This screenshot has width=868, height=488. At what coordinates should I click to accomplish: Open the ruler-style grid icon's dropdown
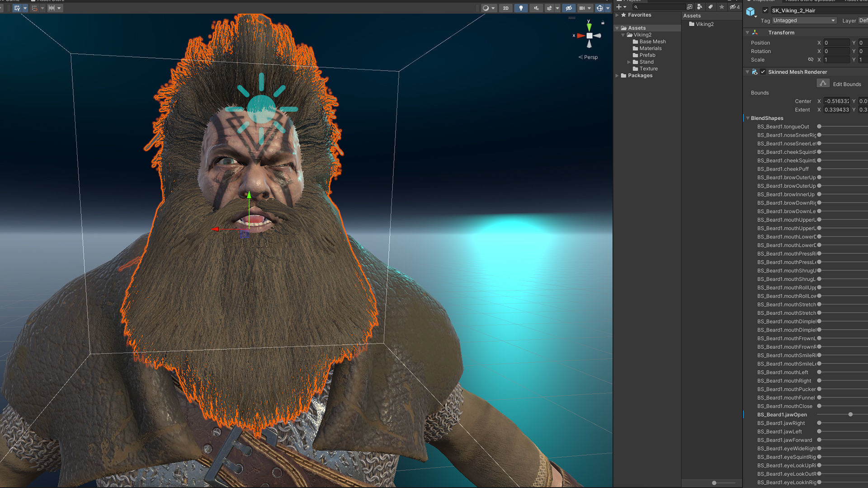coord(59,8)
